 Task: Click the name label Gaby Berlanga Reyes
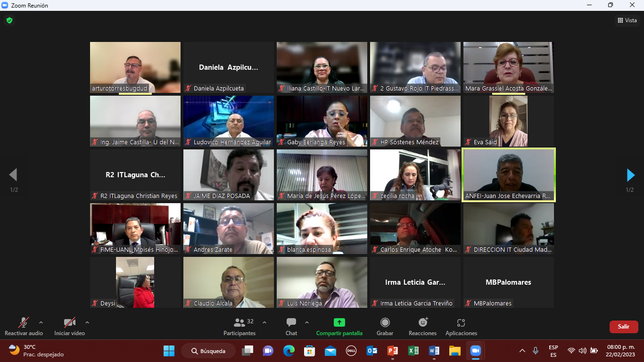316,142
